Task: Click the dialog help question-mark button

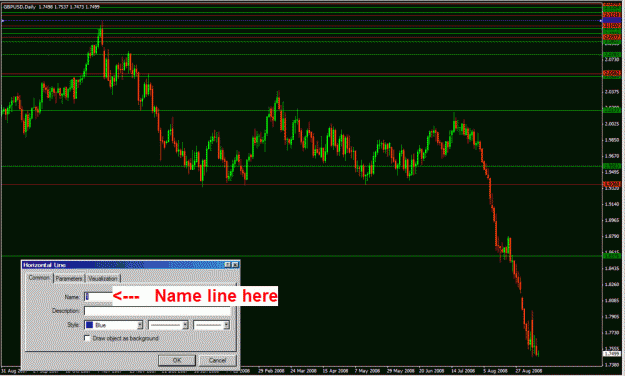Action: [228, 265]
